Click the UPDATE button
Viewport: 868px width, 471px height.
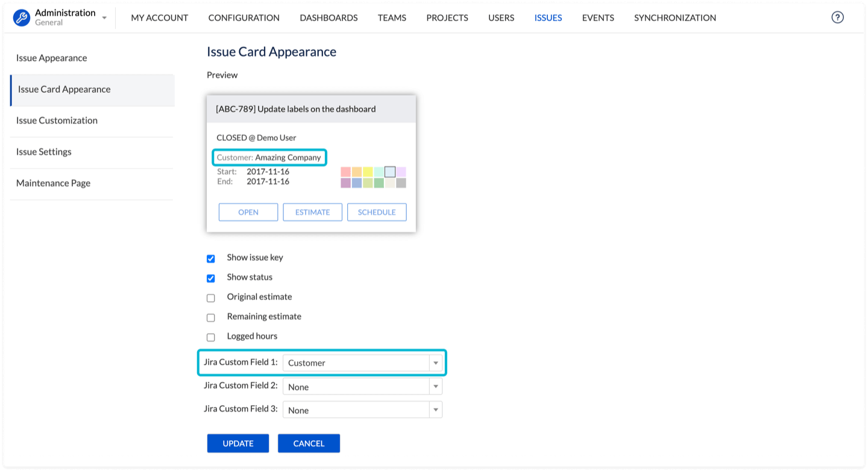click(238, 443)
